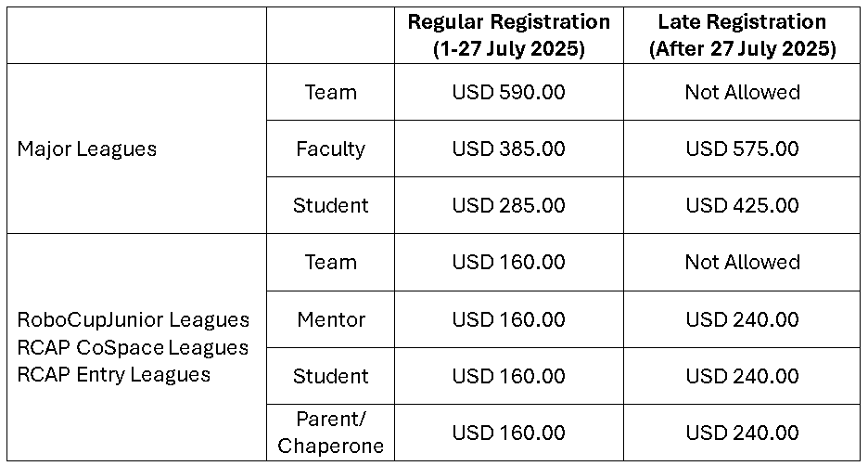Click the Parent/Chaperone regular fee USD 160.00
The height and width of the screenshot is (466, 868).
[508, 433]
